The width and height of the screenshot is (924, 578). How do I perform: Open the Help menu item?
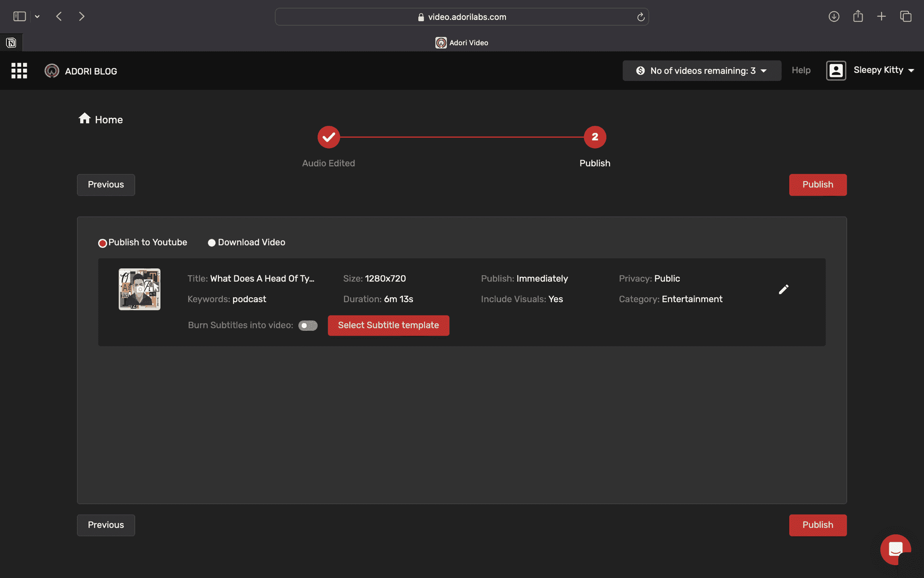(x=801, y=70)
